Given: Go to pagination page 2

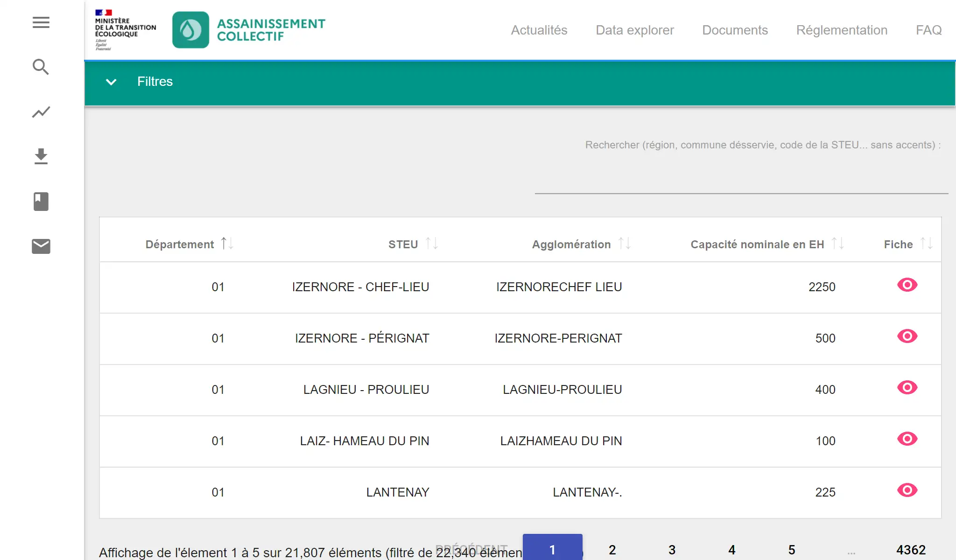Looking at the screenshot, I should point(612,550).
